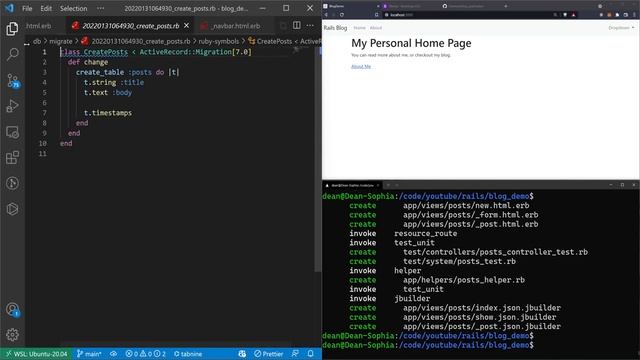The width and height of the screenshot is (640, 360).
Task: Click the Home nav link in browser
Action: coord(359,28)
